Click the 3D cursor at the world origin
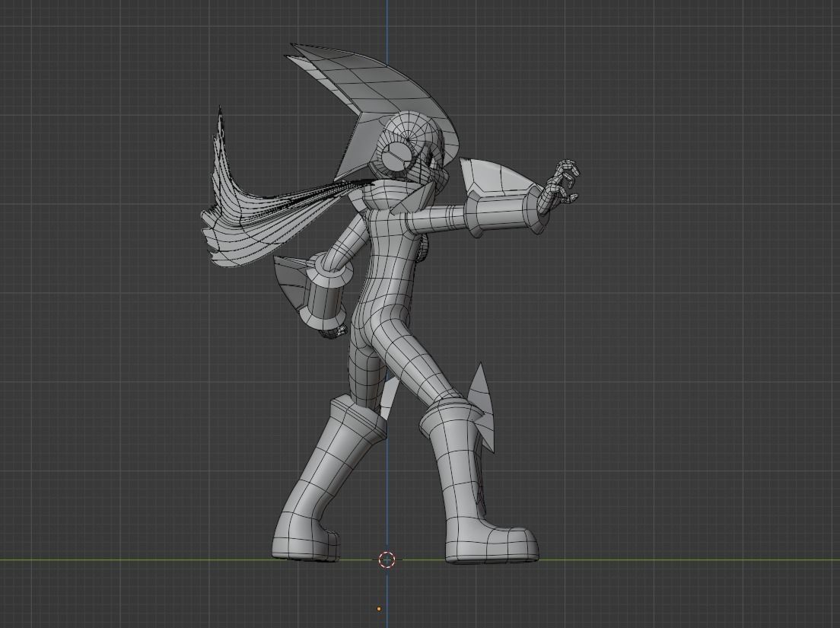840x628 pixels. (387, 560)
